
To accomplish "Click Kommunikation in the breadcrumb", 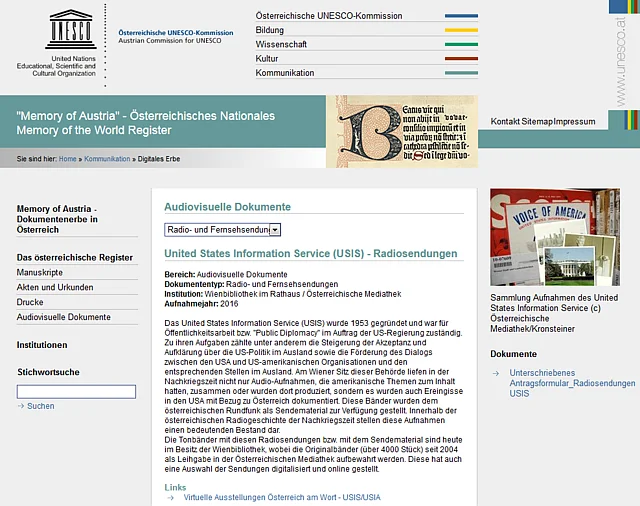I will pos(107,159).
